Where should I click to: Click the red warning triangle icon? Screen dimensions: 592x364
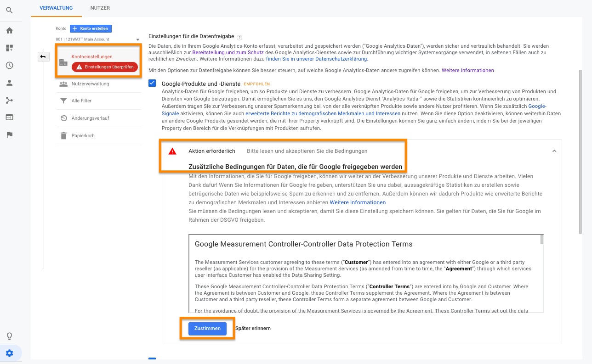coord(172,151)
